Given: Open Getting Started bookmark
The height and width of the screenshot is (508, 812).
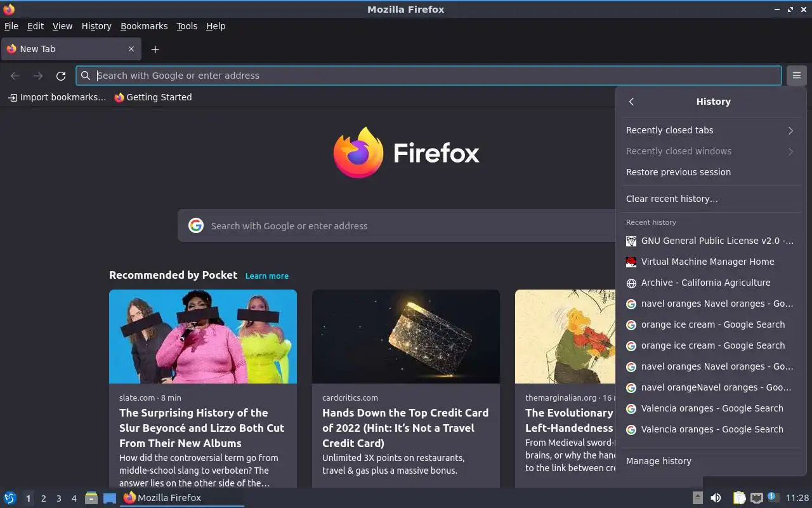Looking at the screenshot, I should click(x=153, y=97).
